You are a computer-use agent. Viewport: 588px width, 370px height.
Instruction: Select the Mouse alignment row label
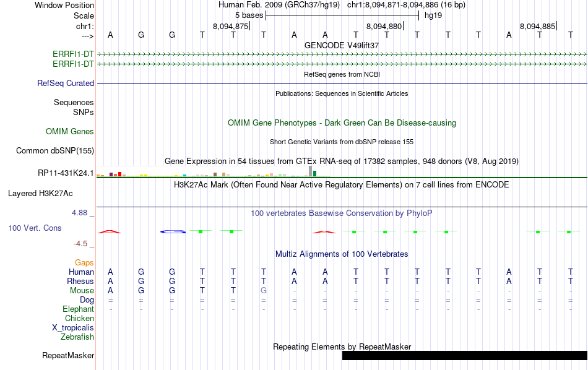point(82,291)
